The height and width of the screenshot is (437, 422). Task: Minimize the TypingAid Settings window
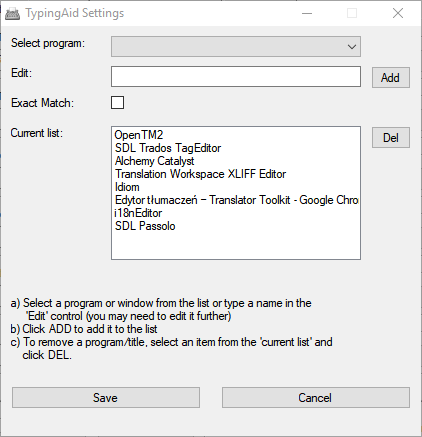(x=307, y=13)
